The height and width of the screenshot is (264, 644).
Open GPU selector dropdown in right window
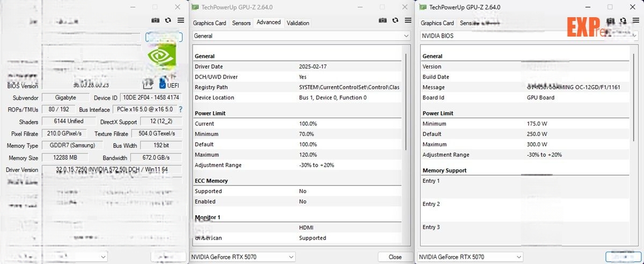coord(471,257)
